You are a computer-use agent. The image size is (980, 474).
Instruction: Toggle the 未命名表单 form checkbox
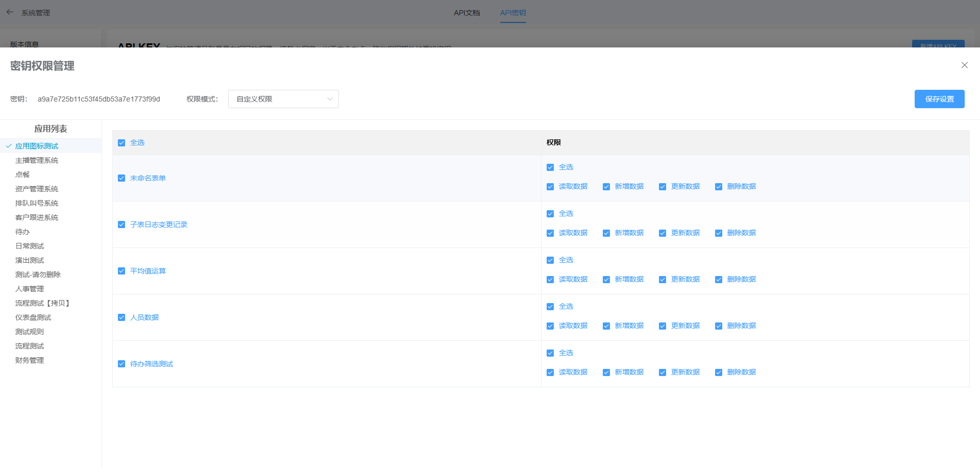[121, 178]
